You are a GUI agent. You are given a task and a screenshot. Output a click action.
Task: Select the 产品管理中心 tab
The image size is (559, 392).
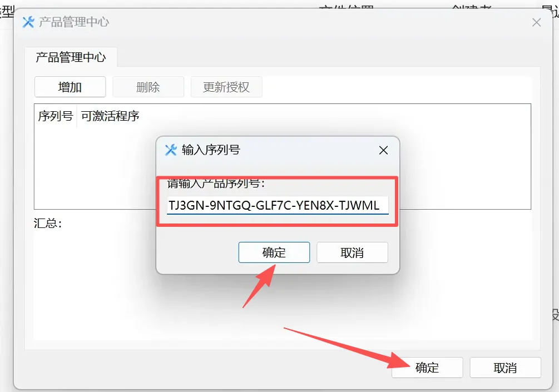click(x=71, y=57)
